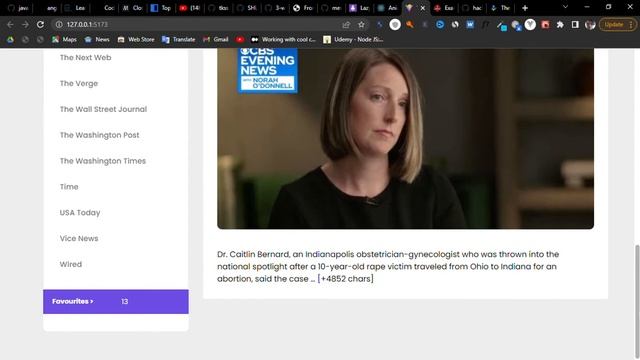
Task: Open the tab search dropdown chevron
Action: tap(565, 7)
